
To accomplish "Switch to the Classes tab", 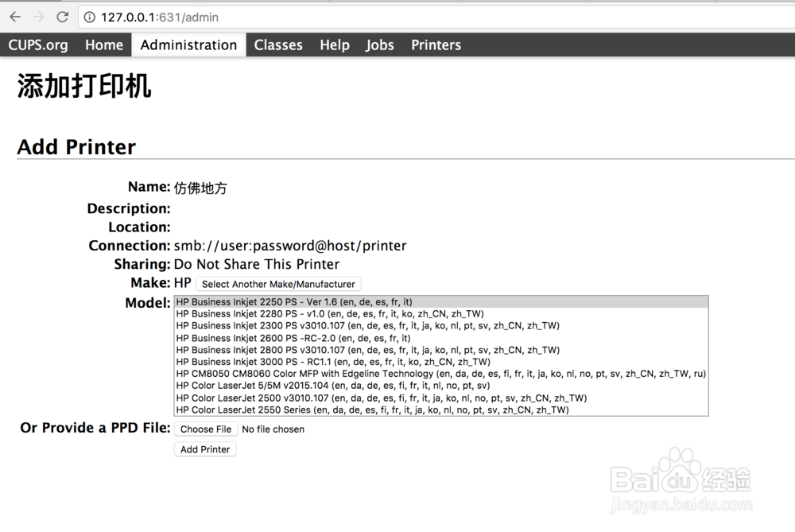I will click(x=278, y=45).
